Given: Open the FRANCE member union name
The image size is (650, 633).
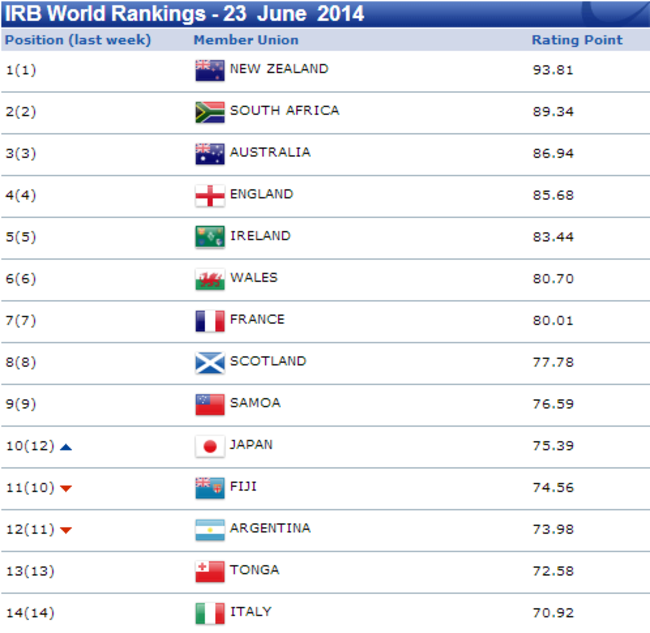Looking at the screenshot, I should click(257, 319).
